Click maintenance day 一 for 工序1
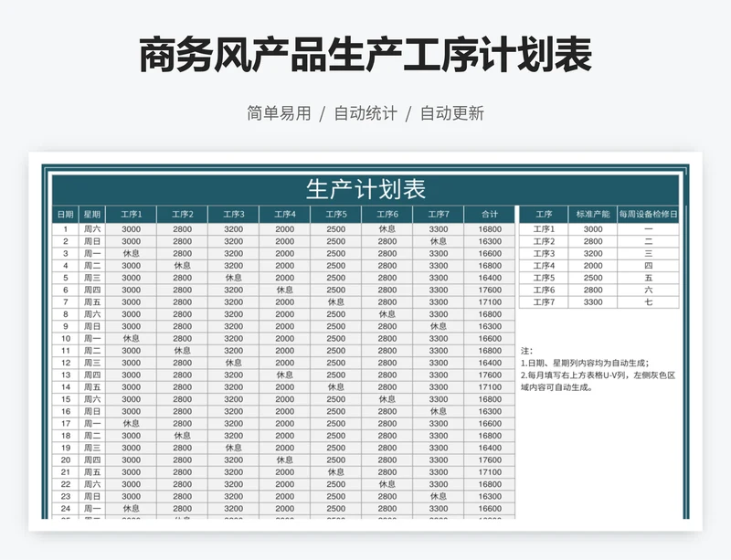 [x=648, y=229]
